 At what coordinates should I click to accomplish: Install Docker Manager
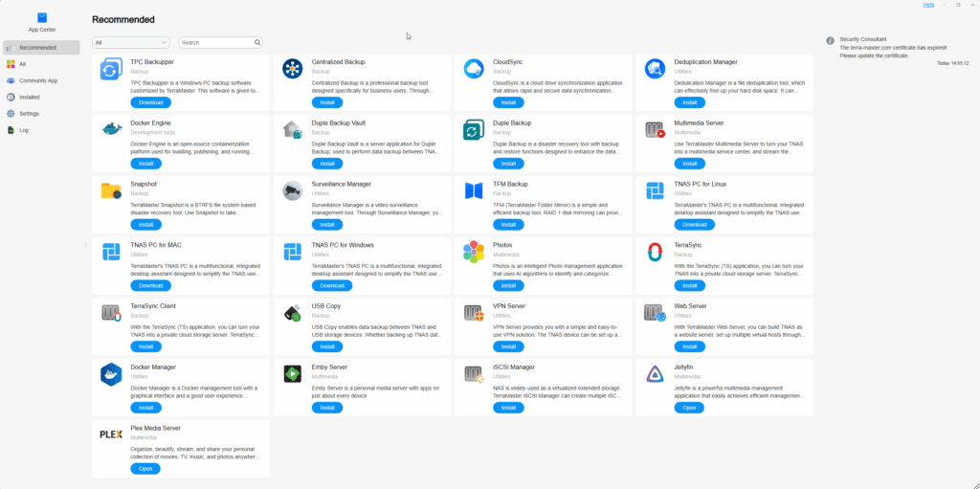pyautogui.click(x=146, y=408)
